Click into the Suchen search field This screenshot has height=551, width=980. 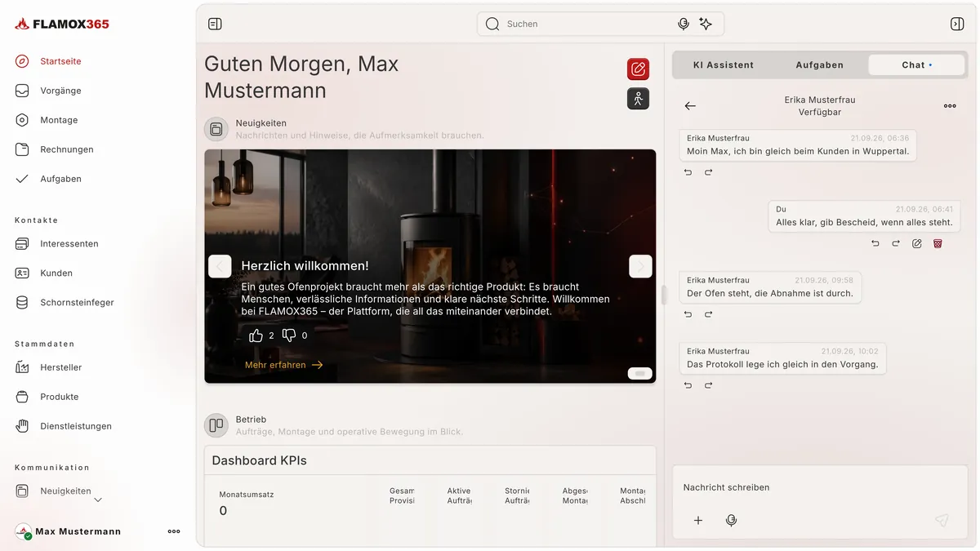click(588, 24)
